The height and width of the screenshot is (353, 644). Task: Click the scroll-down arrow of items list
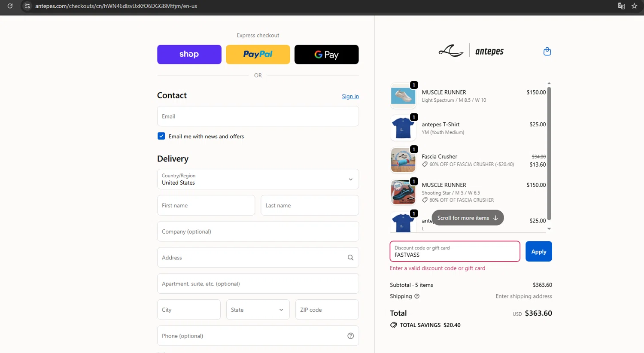549,229
